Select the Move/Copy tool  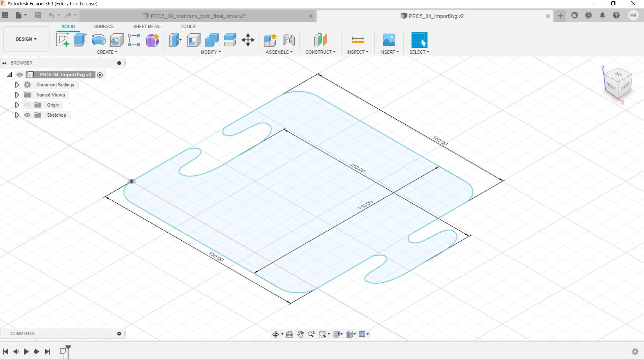(248, 40)
